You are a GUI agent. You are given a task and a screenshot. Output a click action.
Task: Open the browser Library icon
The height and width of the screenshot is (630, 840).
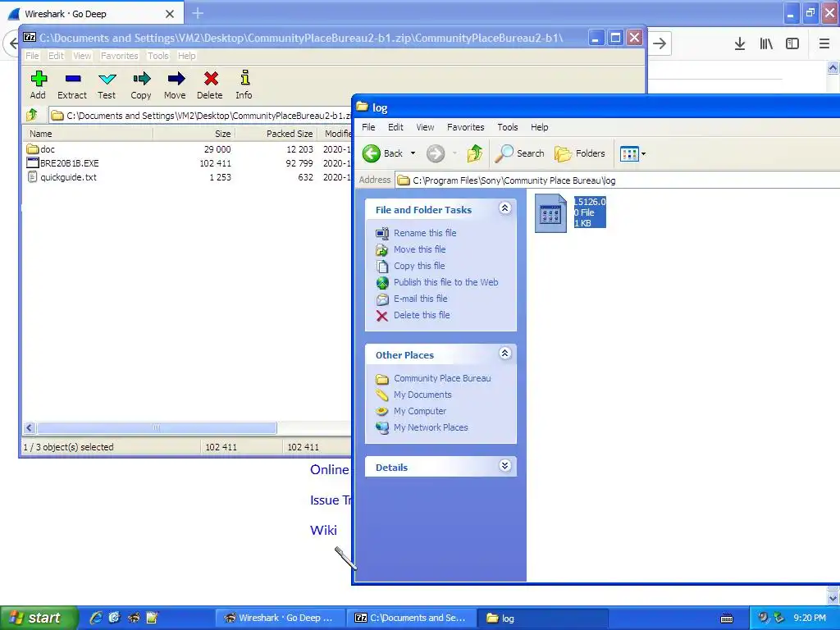pos(766,43)
